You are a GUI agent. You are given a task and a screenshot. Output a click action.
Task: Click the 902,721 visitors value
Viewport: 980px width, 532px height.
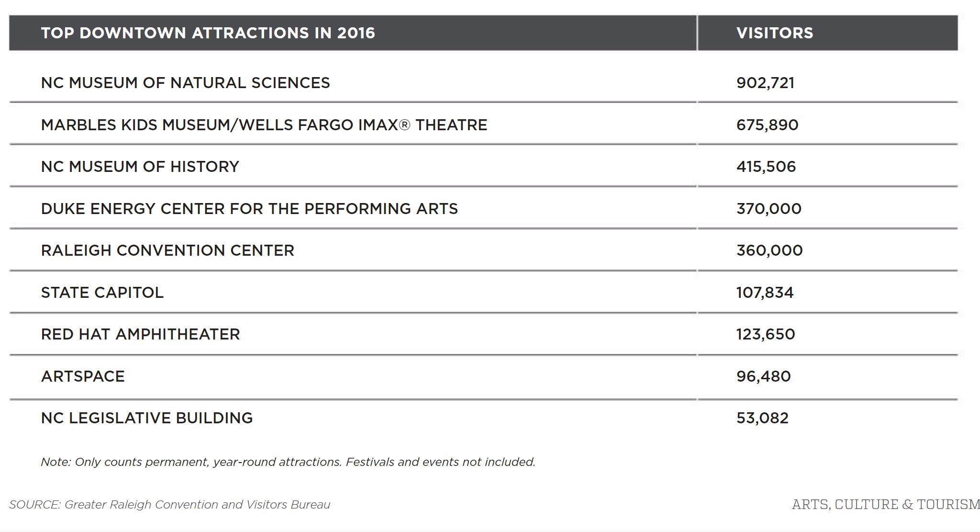point(765,83)
